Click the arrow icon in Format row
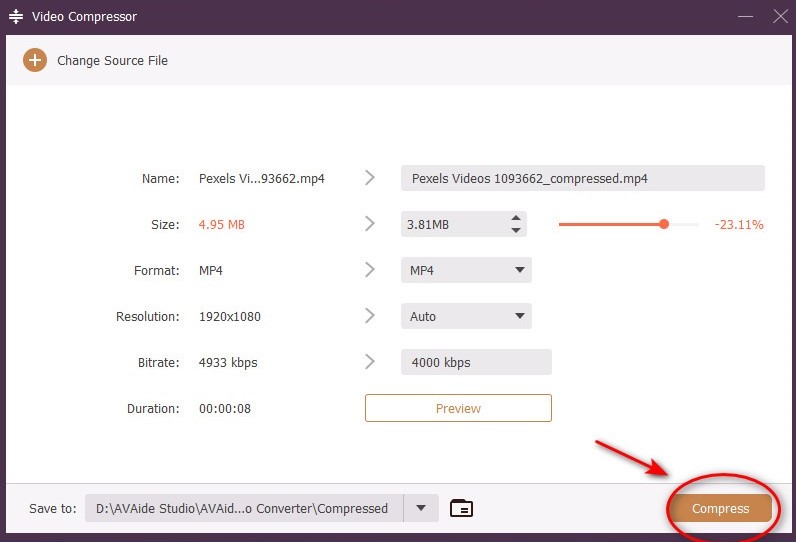This screenshot has height=542, width=796. click(x=370, y=270)
